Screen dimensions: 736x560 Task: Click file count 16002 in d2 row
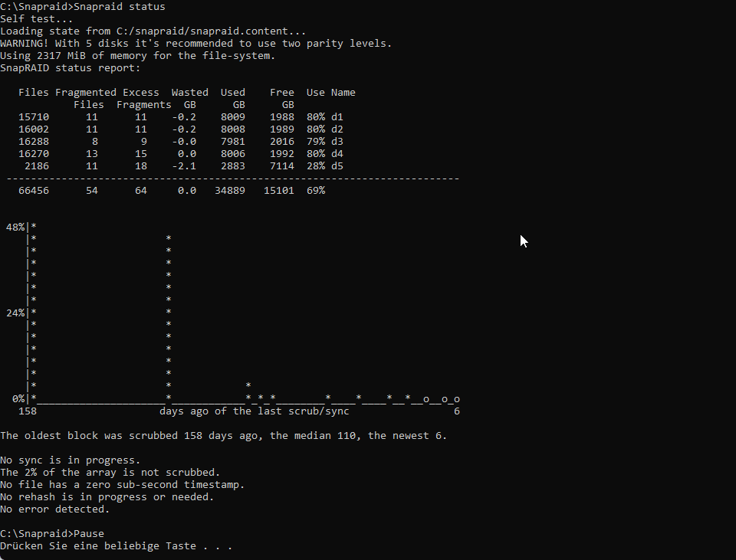34,129
